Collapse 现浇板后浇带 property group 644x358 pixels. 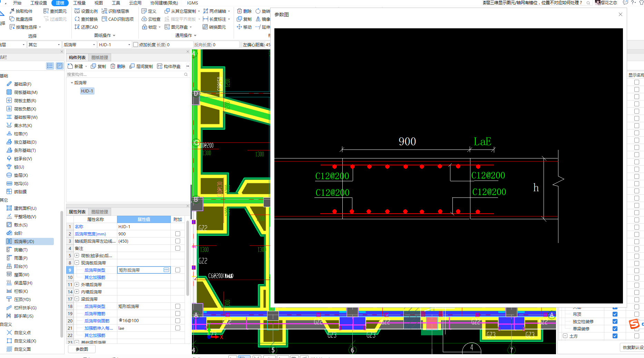[77, 263]
